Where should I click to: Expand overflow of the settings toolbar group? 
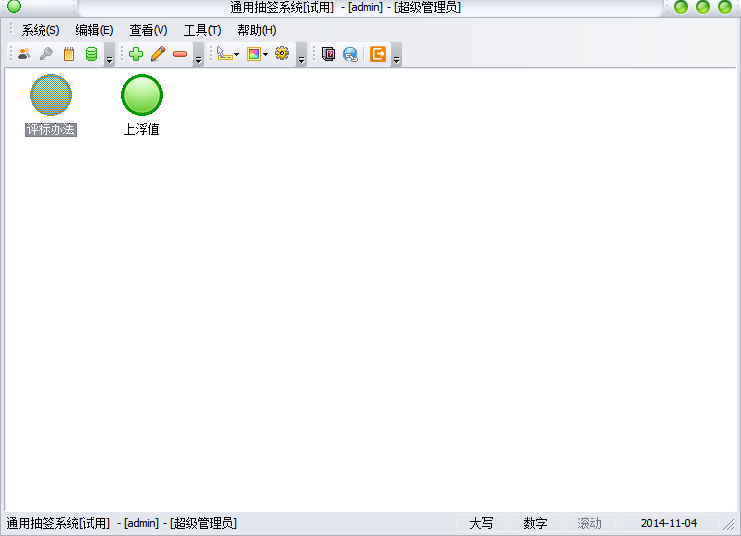point(301,55)
